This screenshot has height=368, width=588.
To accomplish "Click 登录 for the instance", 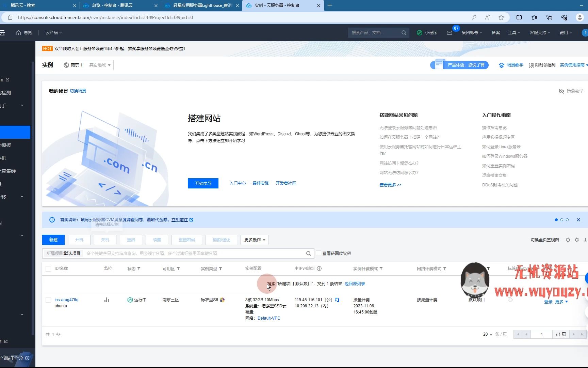I will [548, 302].
